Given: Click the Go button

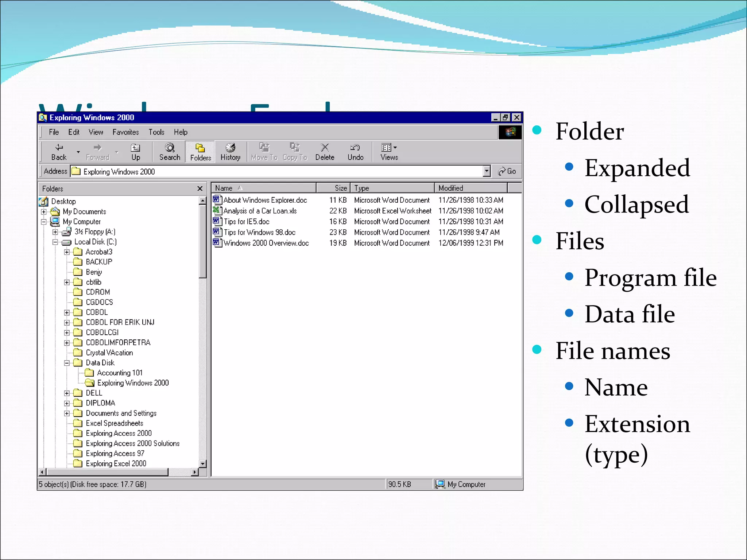Looking at the screenshot, I should click(507, 171).
